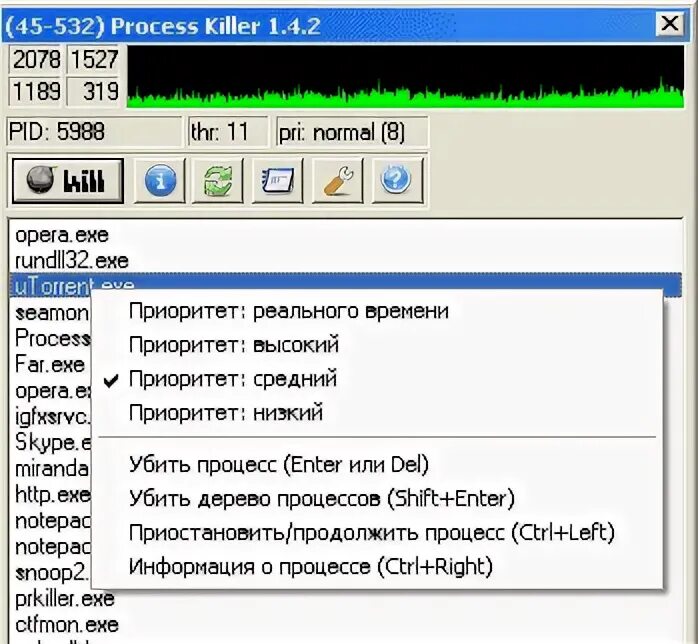Choose 'Приоритет: высокий' from context menu

pyautogui.click(x=377, y=345)
